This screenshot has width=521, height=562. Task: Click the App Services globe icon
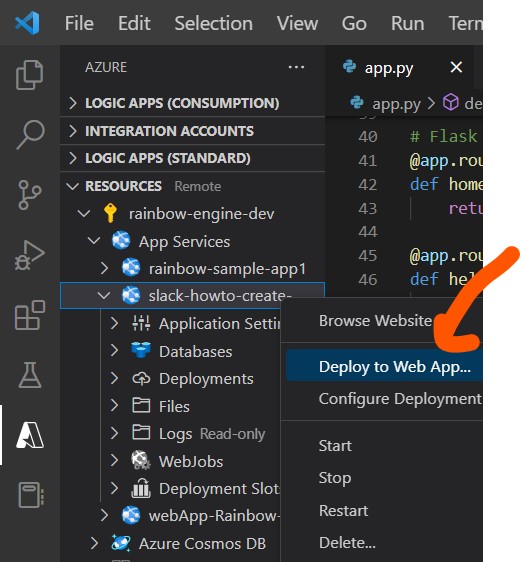[121, 240]
